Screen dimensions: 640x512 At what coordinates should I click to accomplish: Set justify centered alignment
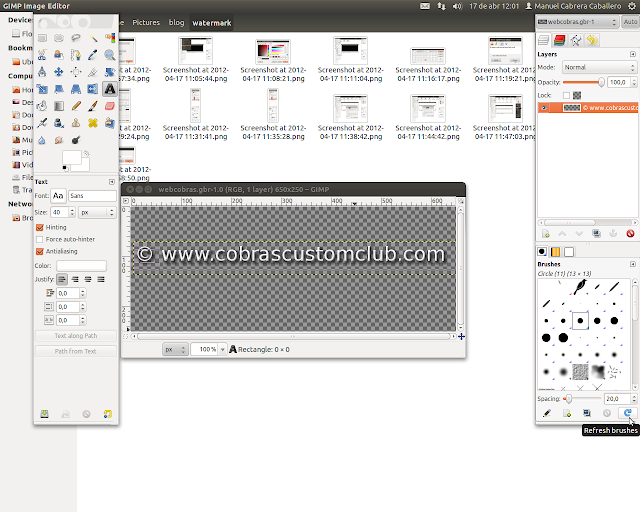tap(88, 279)
